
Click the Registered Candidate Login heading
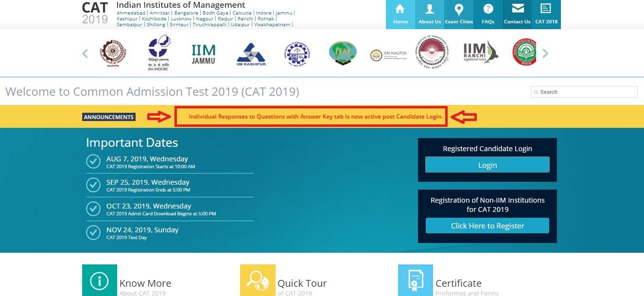click(487, 149)
